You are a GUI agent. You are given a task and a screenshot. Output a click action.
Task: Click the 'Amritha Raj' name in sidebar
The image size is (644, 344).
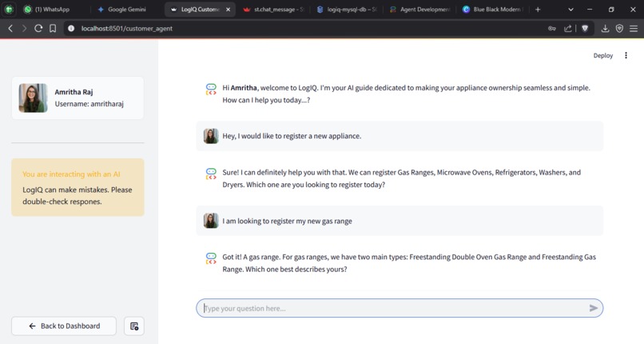(x=74, y=92)
